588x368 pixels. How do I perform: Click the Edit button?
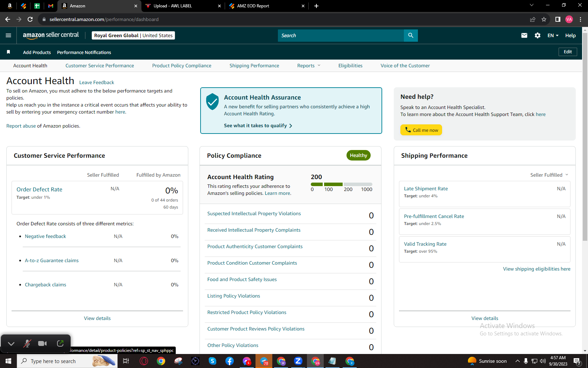click(568, 52)
